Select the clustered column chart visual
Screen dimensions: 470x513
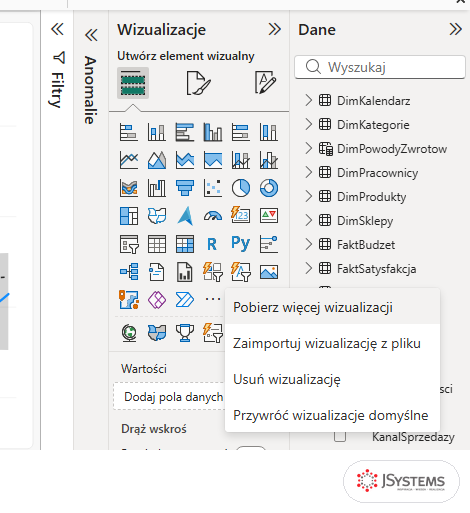click(213, 132)
